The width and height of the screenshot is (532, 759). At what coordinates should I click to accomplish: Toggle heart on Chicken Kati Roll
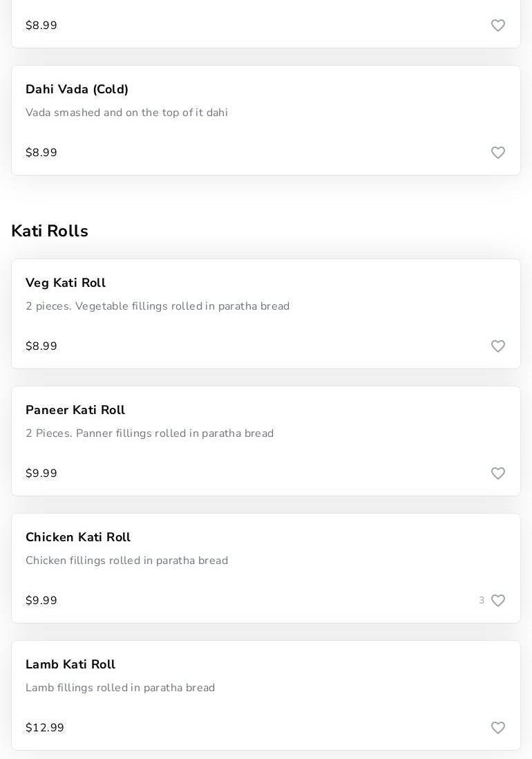498,601
